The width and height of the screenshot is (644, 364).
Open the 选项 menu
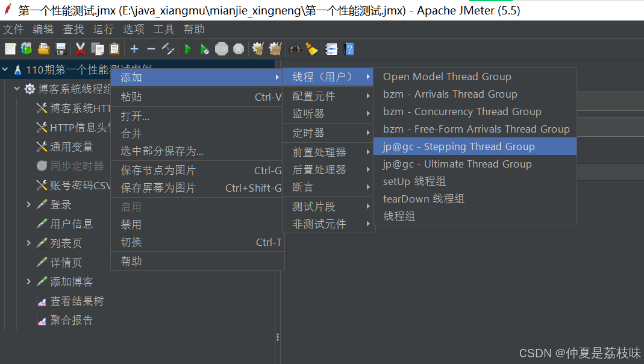(134, 30)
